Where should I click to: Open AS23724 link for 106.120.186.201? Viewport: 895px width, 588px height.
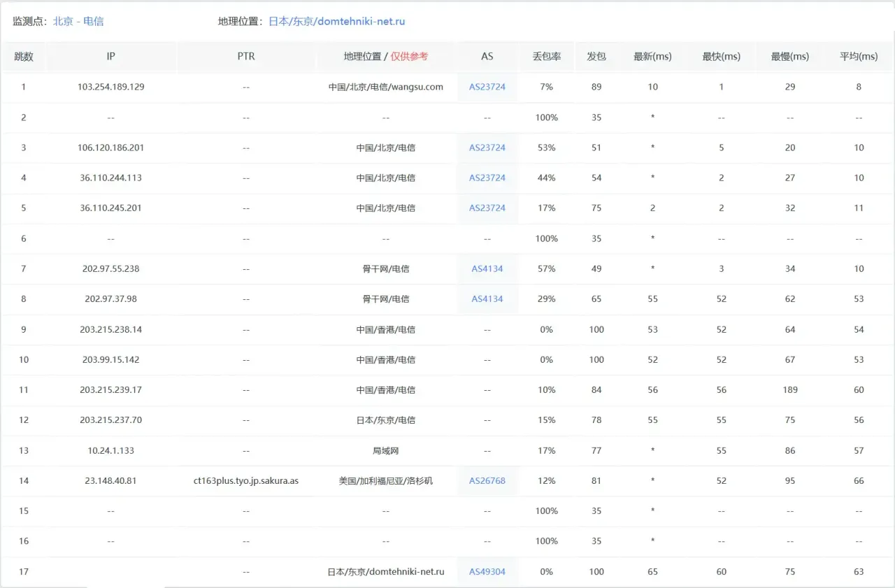point(487,148)
